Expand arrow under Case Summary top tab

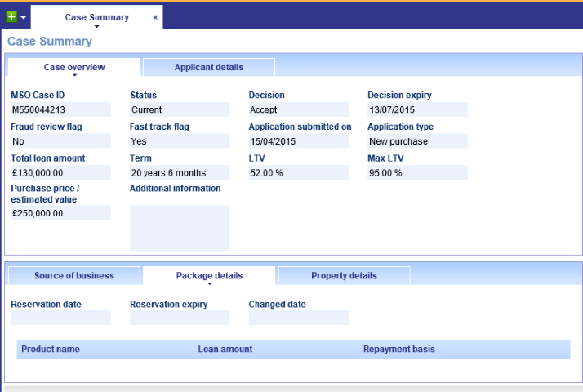pos(96,26)
